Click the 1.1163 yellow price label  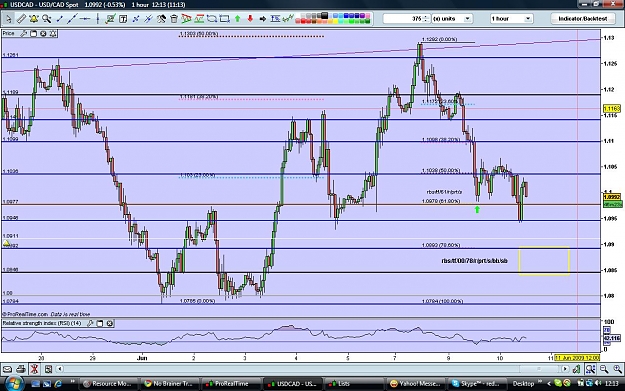coord(612,108)
